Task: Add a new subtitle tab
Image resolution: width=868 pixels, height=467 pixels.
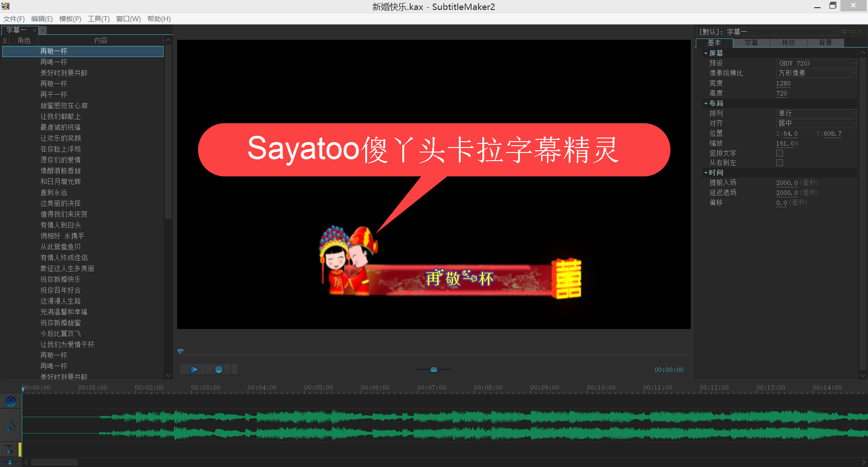Action: [43, 30]
